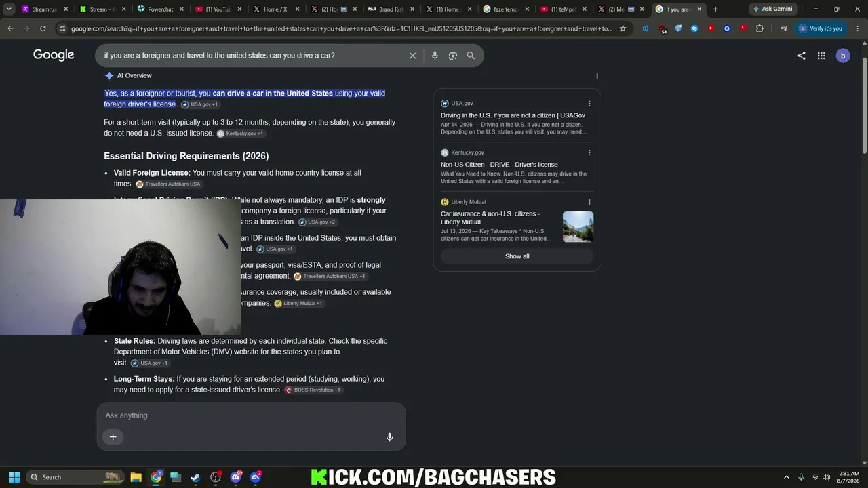Open "Car insurance & non-U.S. citizens" Liberty Mutual link
This screenshot has width=868, height=488.
[x=490, y=218]
